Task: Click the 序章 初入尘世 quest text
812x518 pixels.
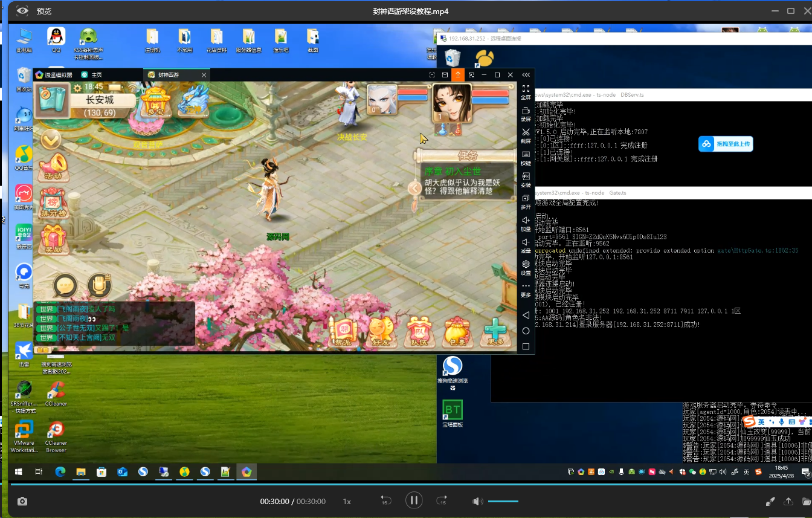Action: tap(453, 171)
